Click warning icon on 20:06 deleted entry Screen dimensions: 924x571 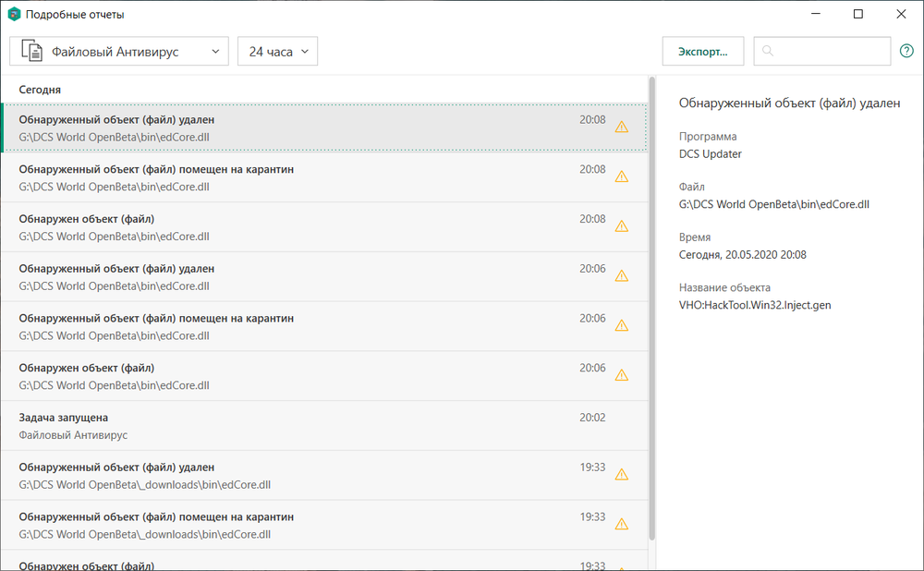pyautogui.click(x=622, y=275)
